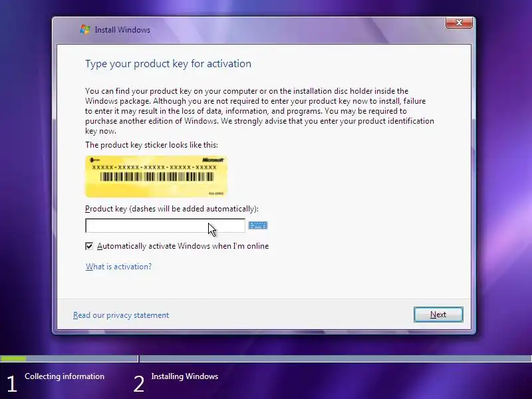Focus the Product key input field
Screen dimensions: 532x399
point(165,225)
